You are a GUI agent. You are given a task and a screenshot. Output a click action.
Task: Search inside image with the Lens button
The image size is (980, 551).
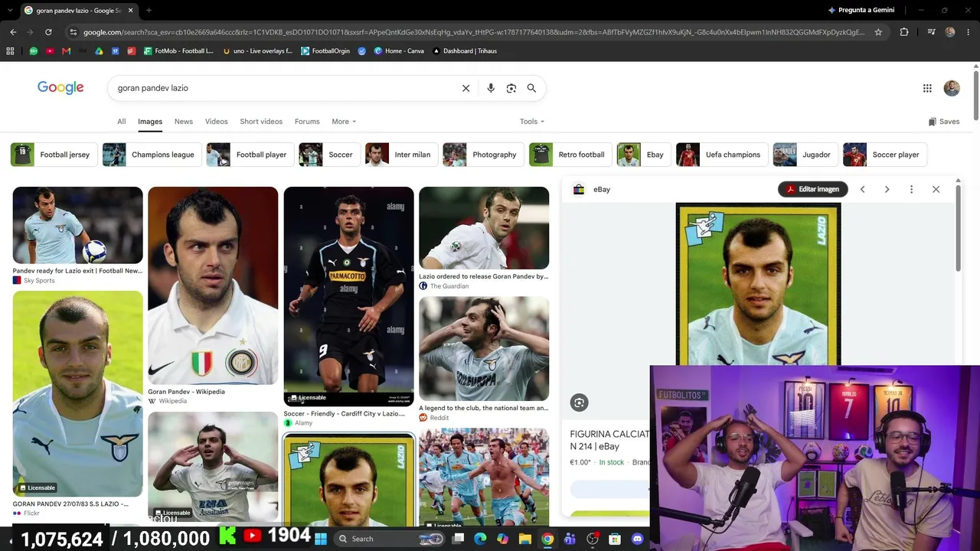579,403
